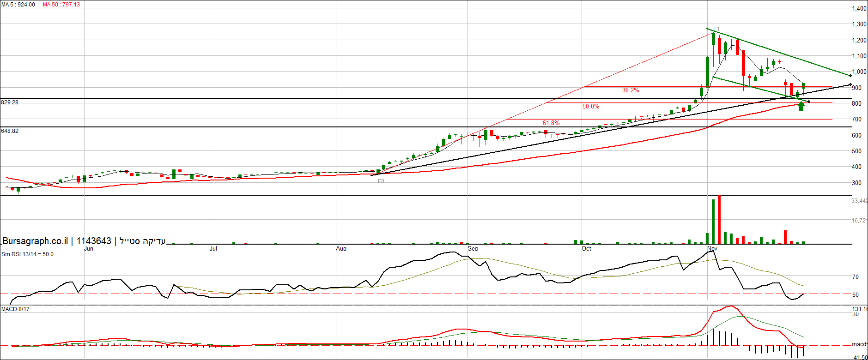Click the 829.28 horizontal line price label
Image resolution: width=868 pixels, height=360 pixels.
coord(10,102)
